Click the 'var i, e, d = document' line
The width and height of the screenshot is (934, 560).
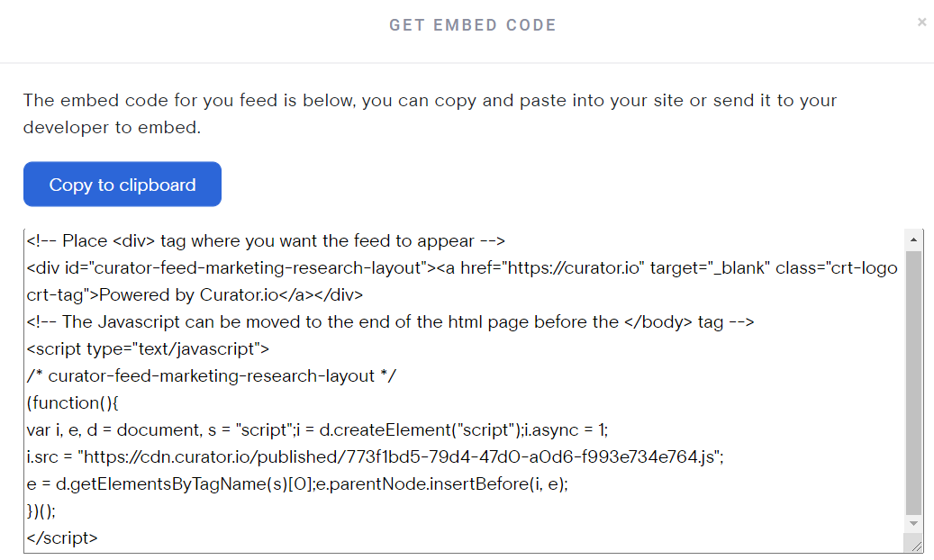[317, 430]
